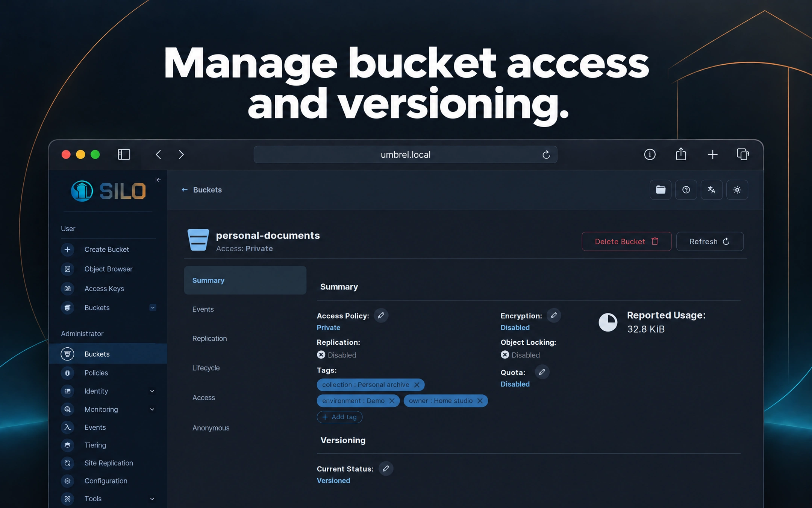Image resolution: width=812 pixels, height=508 pixels.
Task: Go forward in browser history
Action: pos(181,155)
